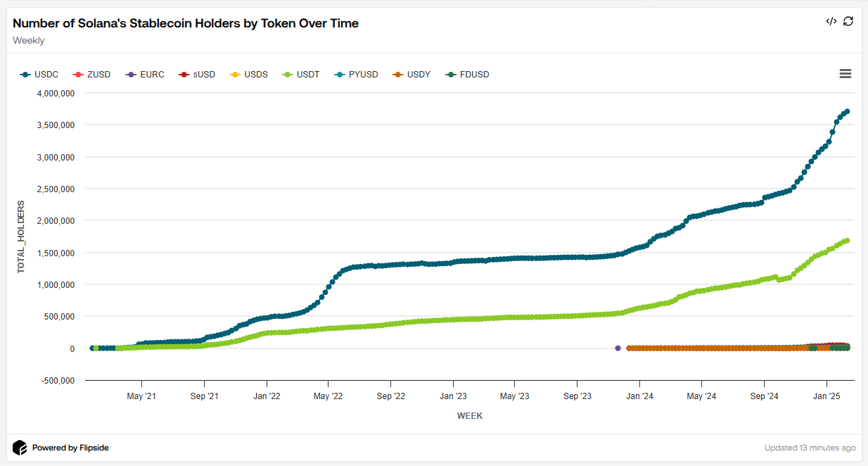Click the USDC legend color marker
868x466 pixels.
tap(26, 75)
